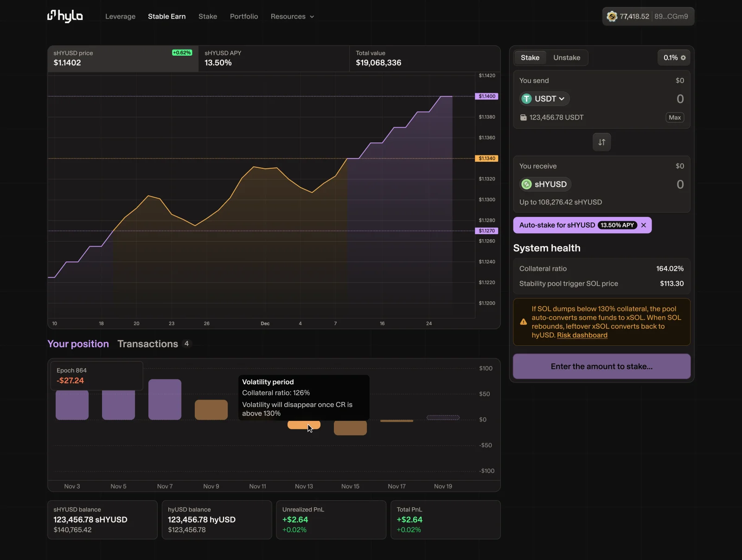Click the $1.1400 price marker on chart
This screenshot has width=742, height=560.
tap(487, 96)
